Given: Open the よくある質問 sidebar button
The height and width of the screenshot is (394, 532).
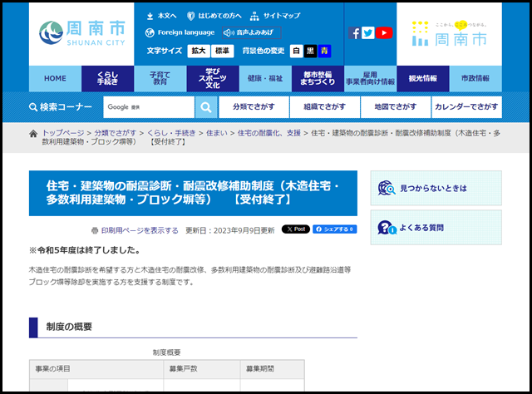Looking at the screenshot, I should click(x=435, y=227).
